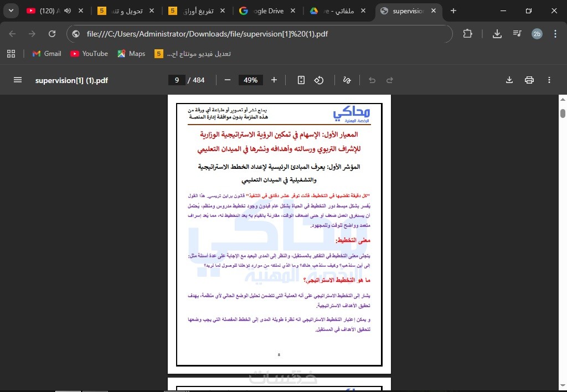Redo the PDF annotation
Screen dimensions: 567x392
point(389,80)
